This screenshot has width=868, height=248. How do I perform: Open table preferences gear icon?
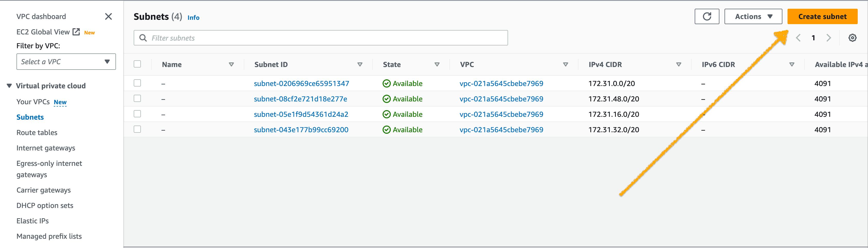[x=852, y=38]
